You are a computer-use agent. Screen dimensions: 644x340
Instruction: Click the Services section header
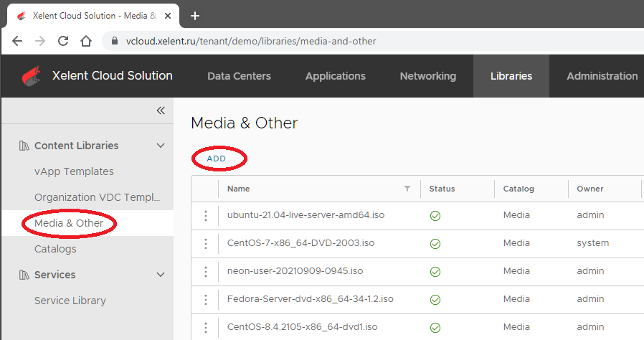(55, 274)
